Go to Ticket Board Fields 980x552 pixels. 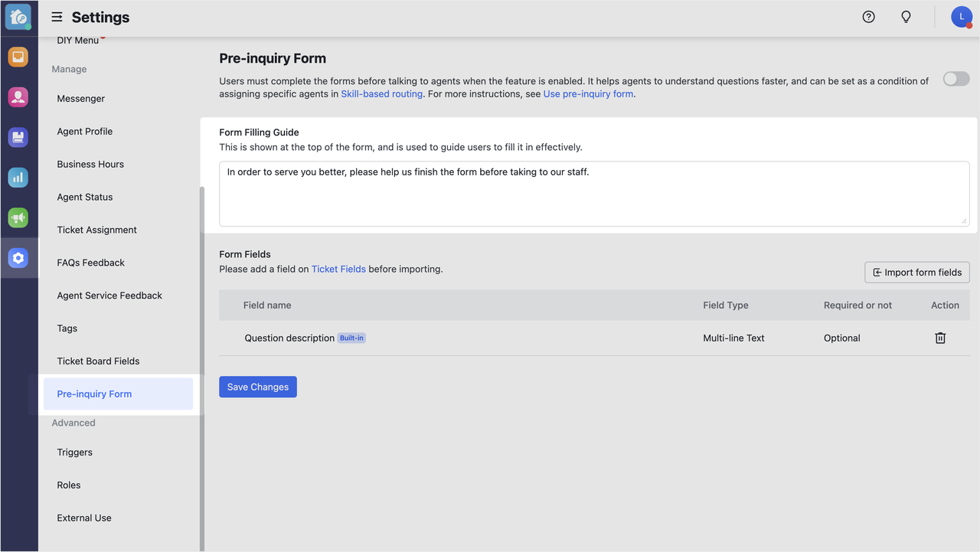[98, 362]
